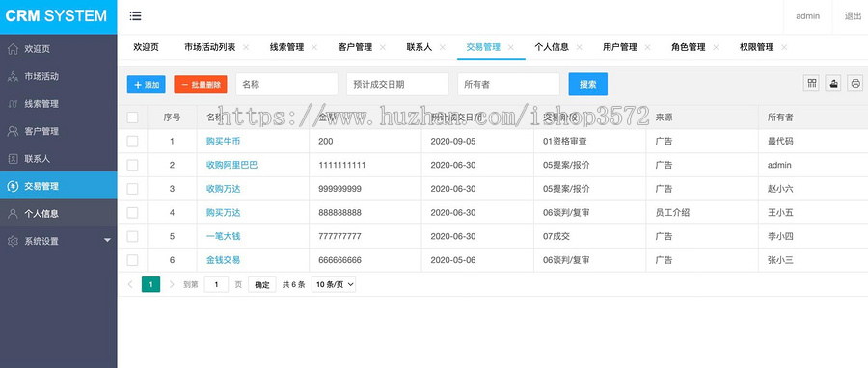Open the 10 条/页 page size dropdown
This screenshot has width=868, height=368.
(334, 284)
